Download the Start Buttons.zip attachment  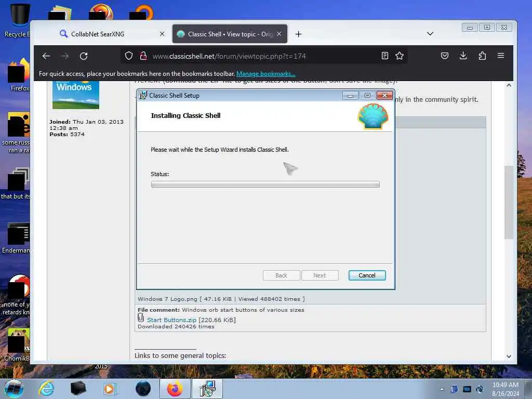click(171, 320)
